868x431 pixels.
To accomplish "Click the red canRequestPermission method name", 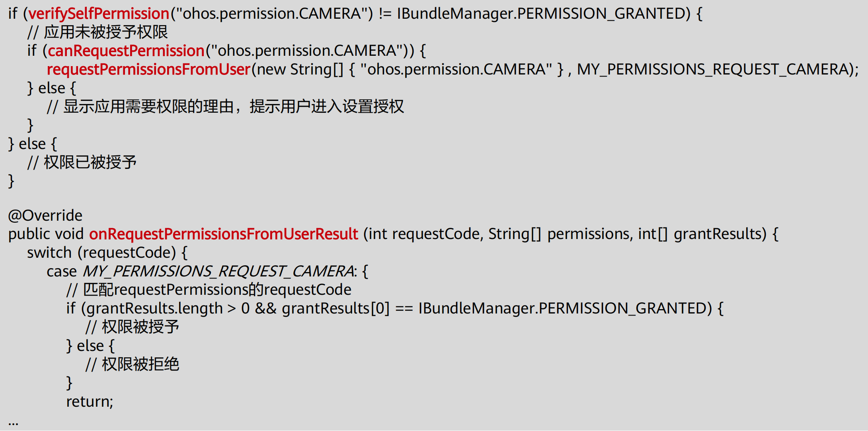I will click(x=126, y=51).
